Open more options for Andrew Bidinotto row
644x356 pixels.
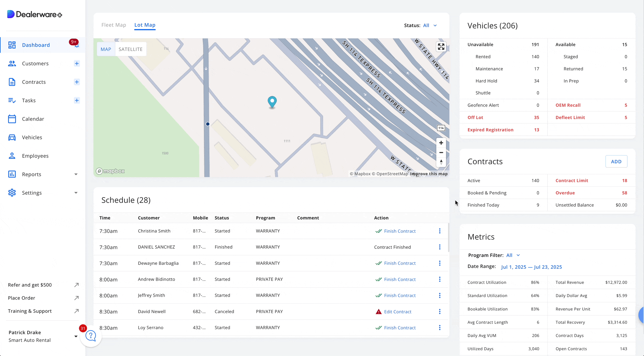[x=440, y=279]
